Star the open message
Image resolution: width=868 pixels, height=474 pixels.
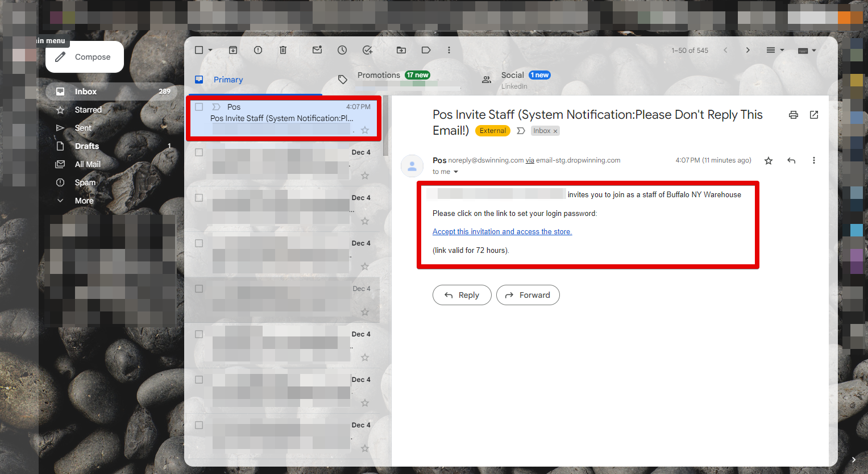769,161
